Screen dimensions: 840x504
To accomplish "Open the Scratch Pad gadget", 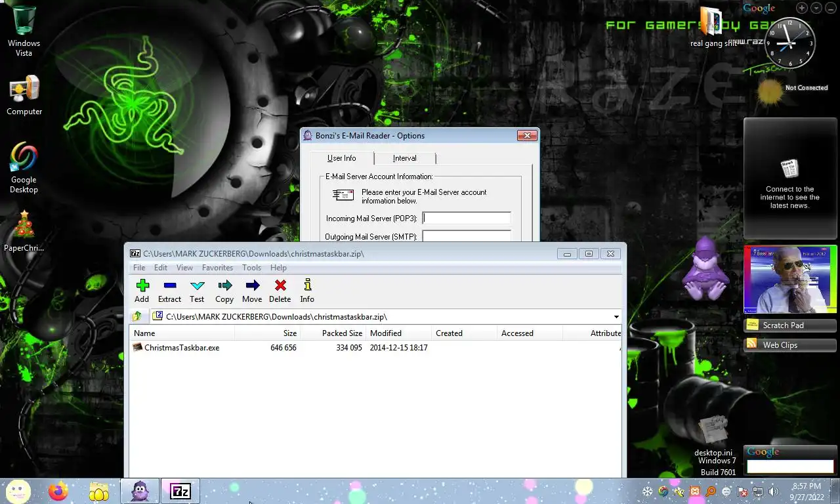I will (790, 325).
